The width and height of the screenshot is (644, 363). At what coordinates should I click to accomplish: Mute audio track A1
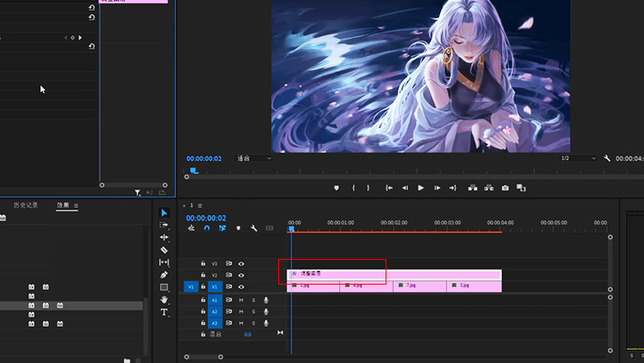(241, 300)
